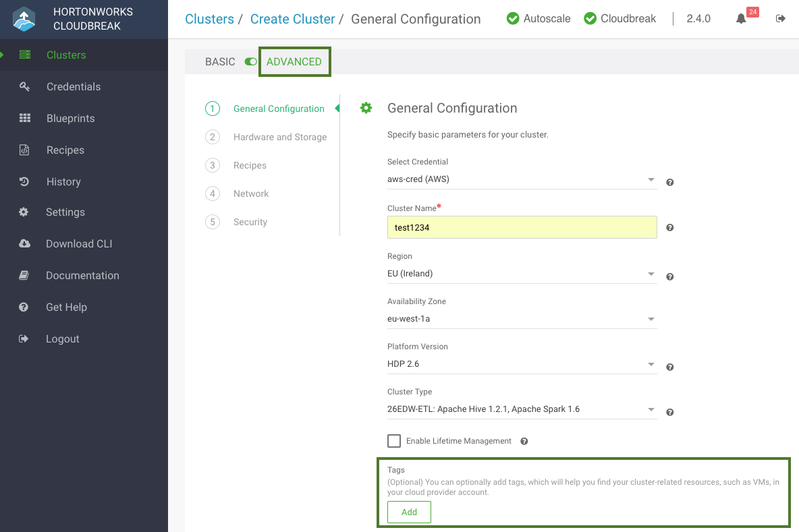Viewport: 799px width, 532px height.
Task: Click the Blueprints grid icon
Action: (25, 118)
